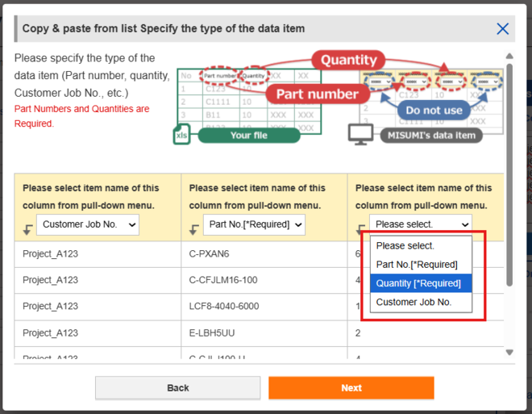Click Project_A123 in the C-PXAN6 row

click(x=50, y=254)
